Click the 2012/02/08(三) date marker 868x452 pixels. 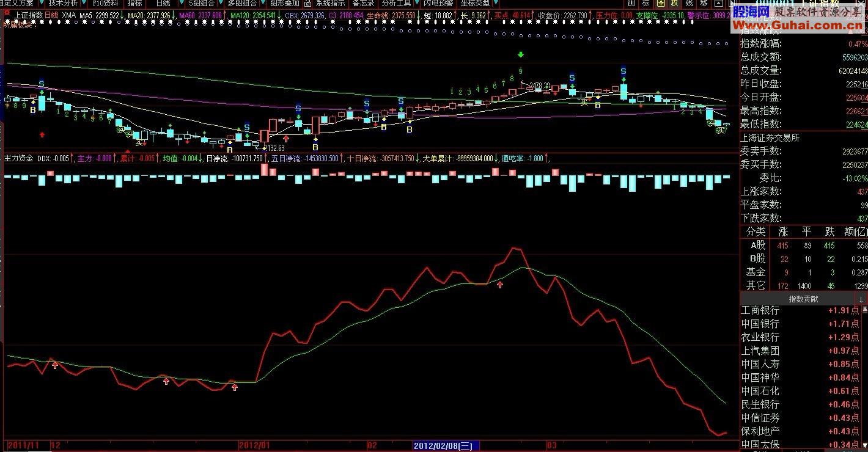pyautogui.click(x=446, y=446)
